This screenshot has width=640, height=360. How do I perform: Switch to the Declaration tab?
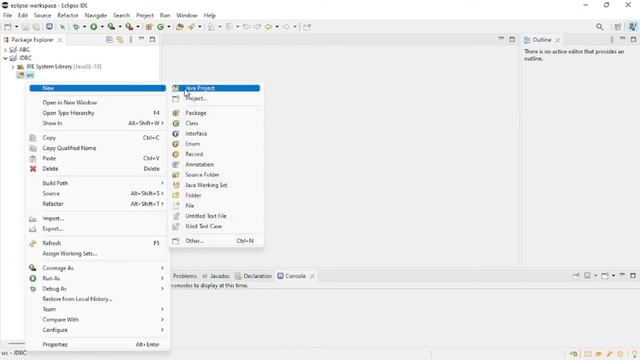(253, 276)
